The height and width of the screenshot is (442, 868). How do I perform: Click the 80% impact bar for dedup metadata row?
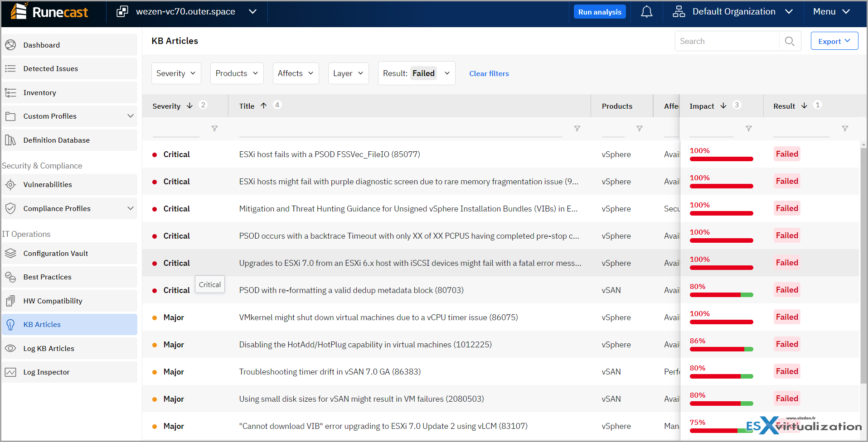click(721, 295)
